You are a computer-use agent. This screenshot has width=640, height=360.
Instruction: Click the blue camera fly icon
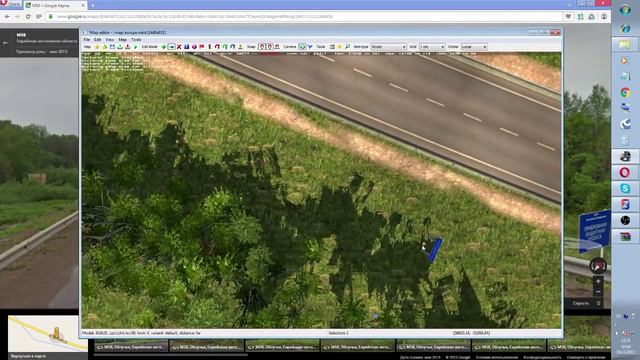310,47
